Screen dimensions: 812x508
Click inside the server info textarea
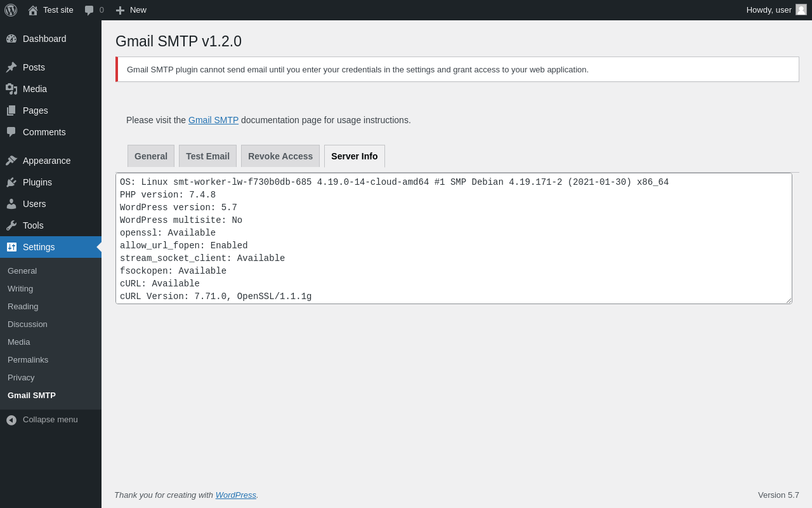(x=454, y=238)
